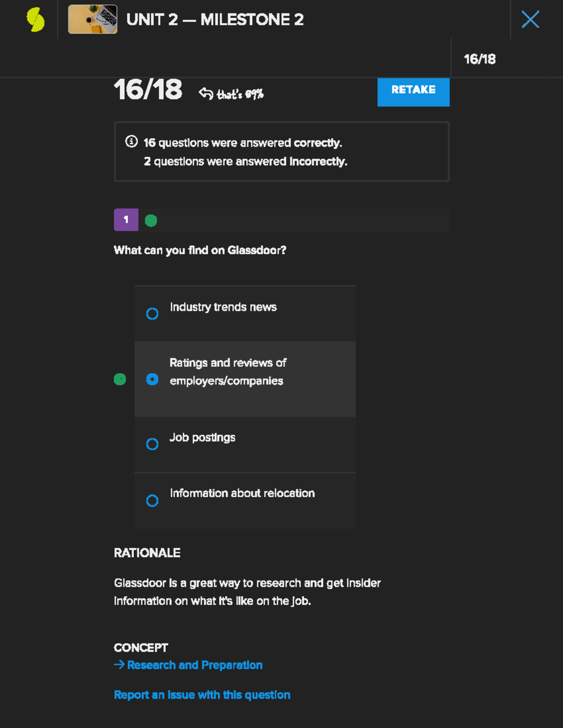The image size is (563, 728).
Task: Click the reply arrow beside the score
Action: pos(205,93)
